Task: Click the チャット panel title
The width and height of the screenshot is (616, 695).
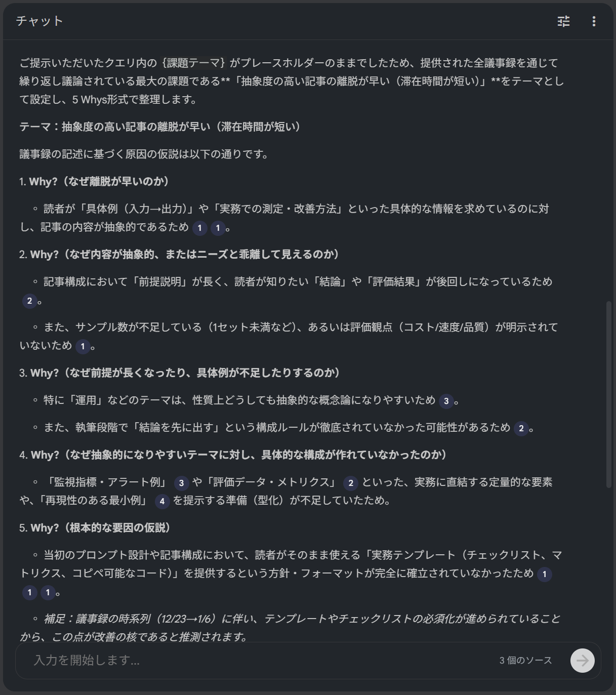Action: pyautogui.click(x=39, y=21)
